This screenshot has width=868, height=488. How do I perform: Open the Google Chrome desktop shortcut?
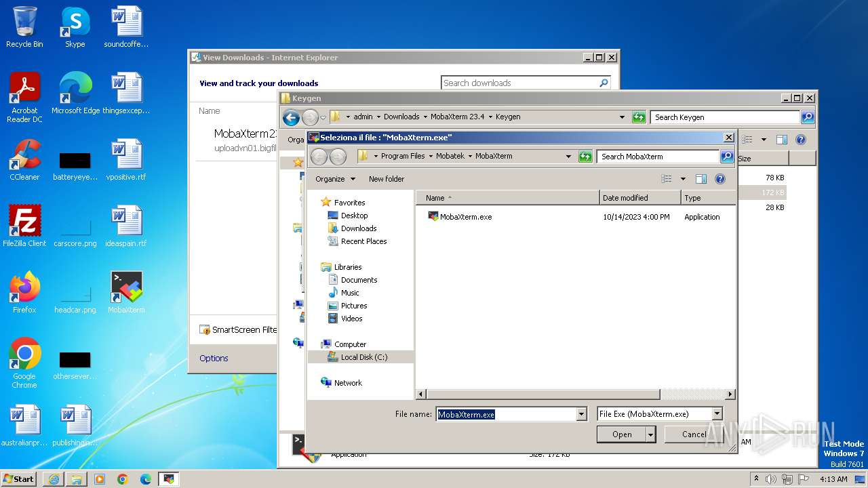point(24,363)
